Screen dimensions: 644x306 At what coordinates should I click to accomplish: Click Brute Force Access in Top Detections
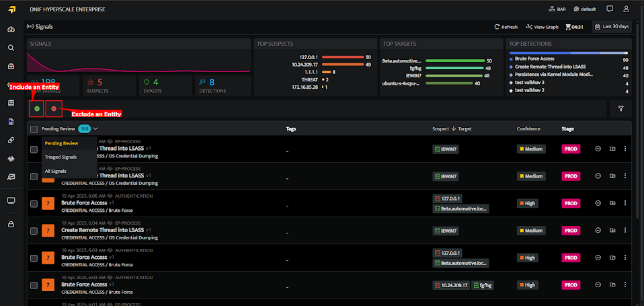pos(534,59)
